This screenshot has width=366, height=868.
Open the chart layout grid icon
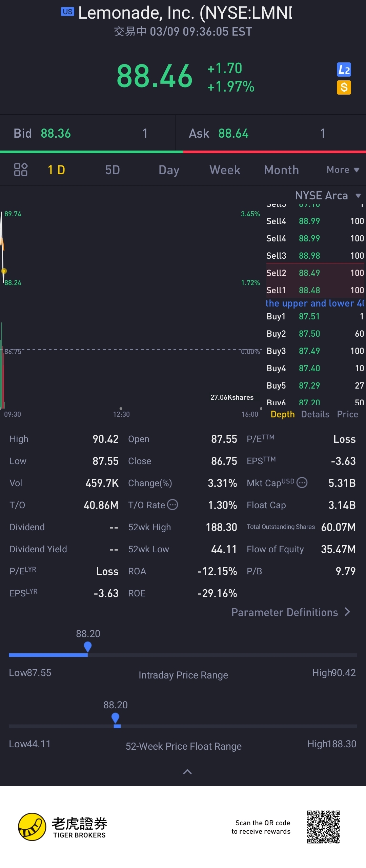point(21,170)
